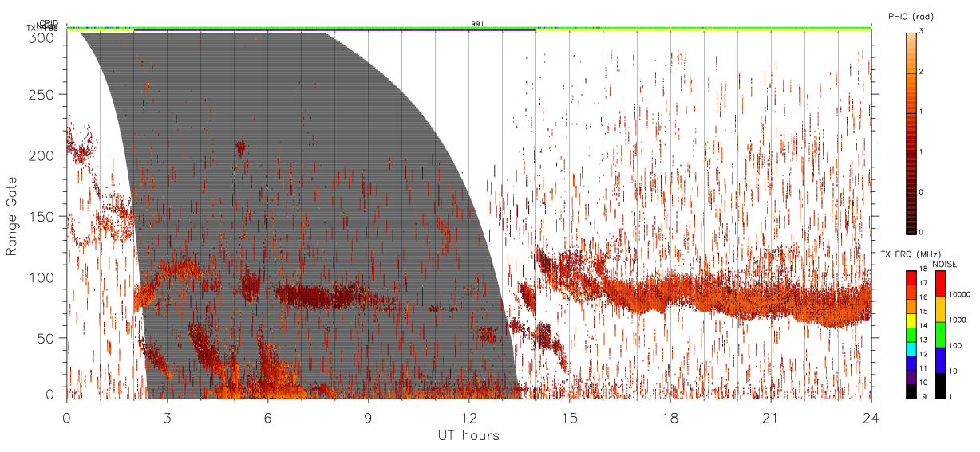Viewport: 980px width, 452px height.
Task: Click the x-axis tick label '21'
Action: point(771,417)
